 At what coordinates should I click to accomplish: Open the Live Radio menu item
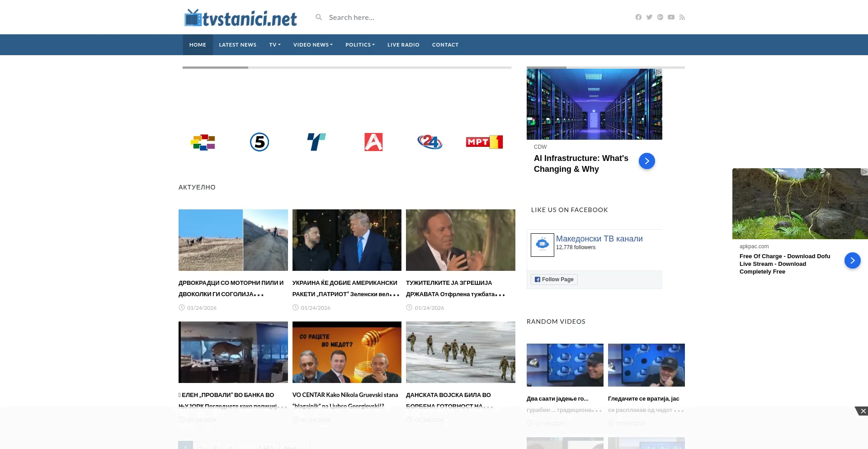[x=403, y=45]
